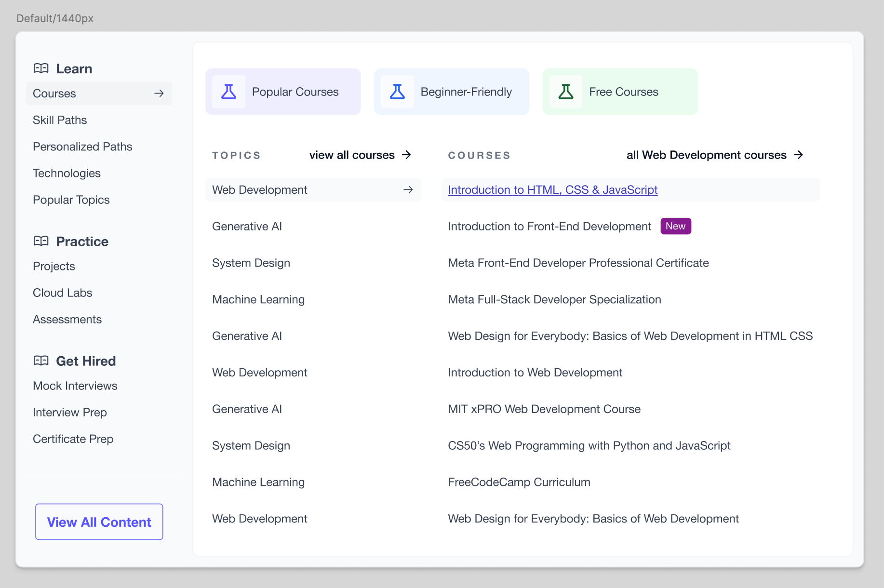Choose Popular Topics in sidebar
Image resolution: width=884 pixels, height=588 pixels.
(71, 200)
